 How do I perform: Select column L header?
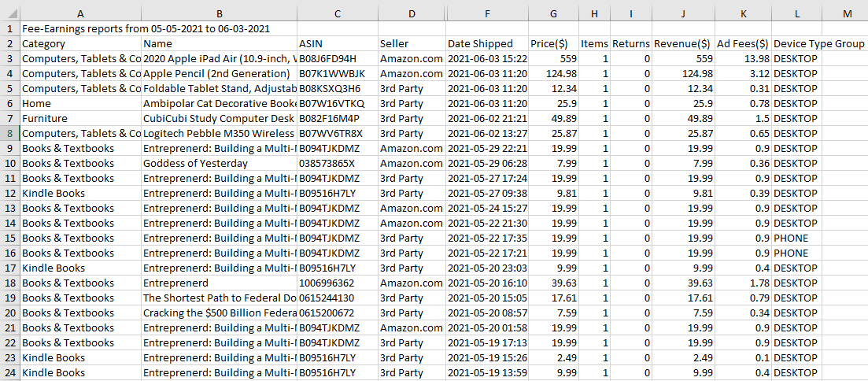tap(796, 14)
